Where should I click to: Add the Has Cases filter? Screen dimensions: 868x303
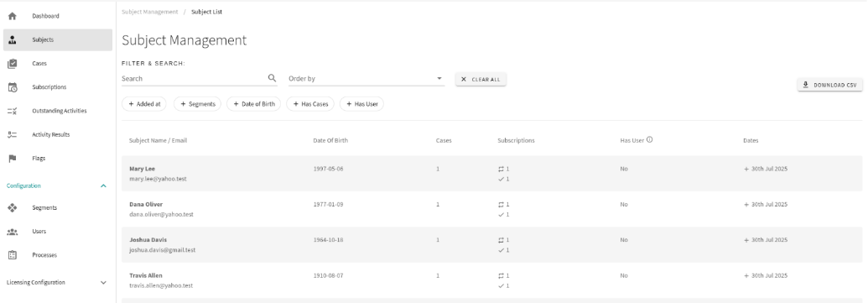pyautogui.click(x=310, y=103)
